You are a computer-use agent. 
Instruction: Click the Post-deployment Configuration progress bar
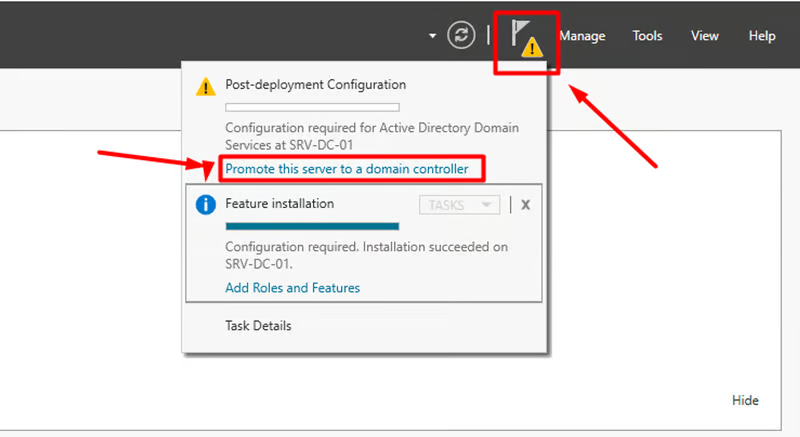coord(312,107)
